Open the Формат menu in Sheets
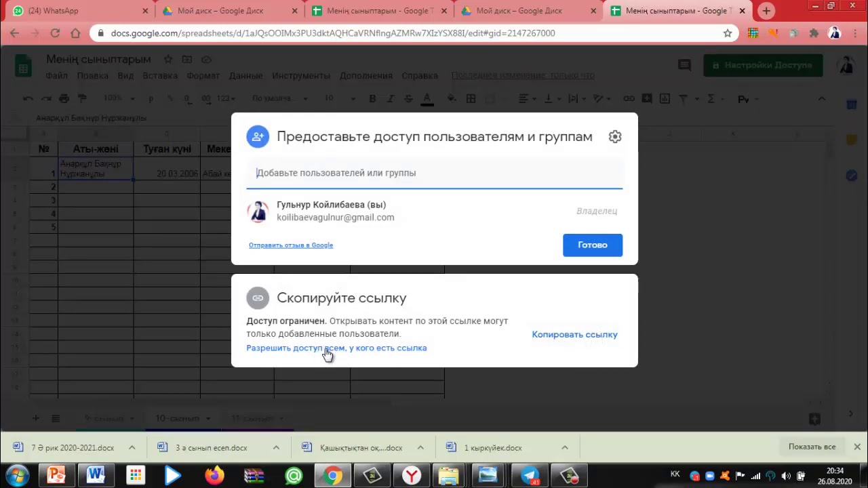868x488 pixels. tap(203, 76)
